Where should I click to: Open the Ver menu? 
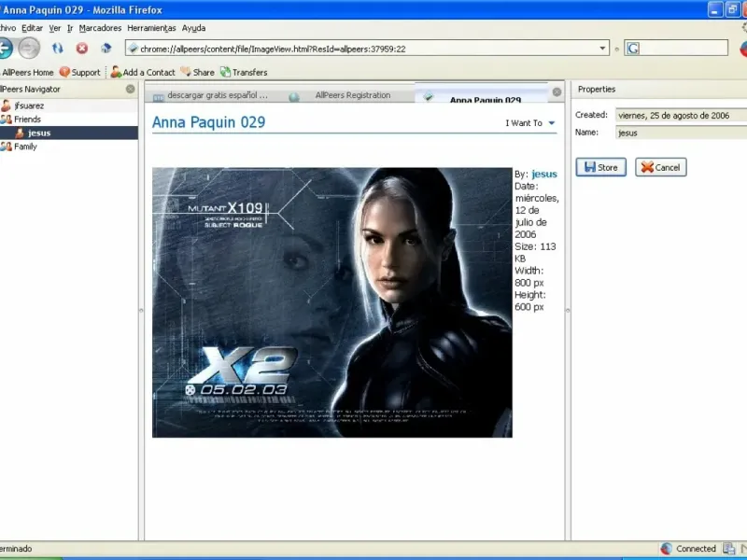(55, 28)
